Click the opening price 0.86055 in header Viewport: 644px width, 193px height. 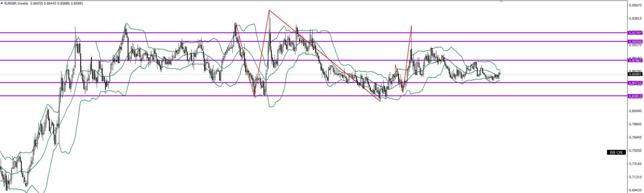[37, 3]
